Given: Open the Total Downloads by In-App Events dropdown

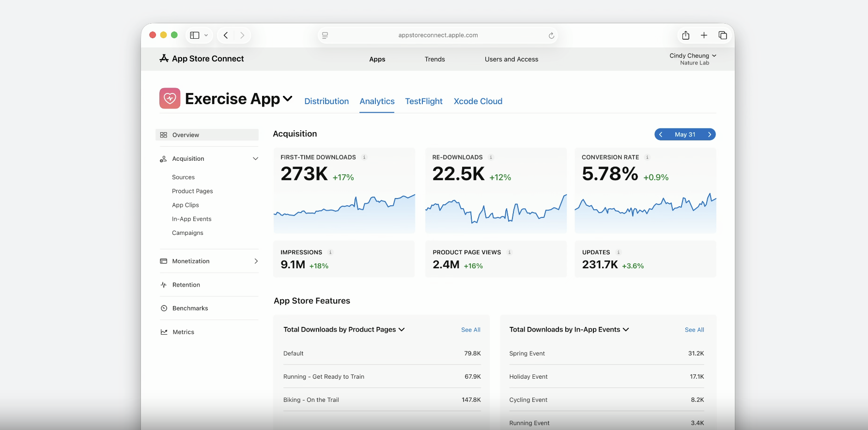Looking at the screenshot, I should [569, 330].
